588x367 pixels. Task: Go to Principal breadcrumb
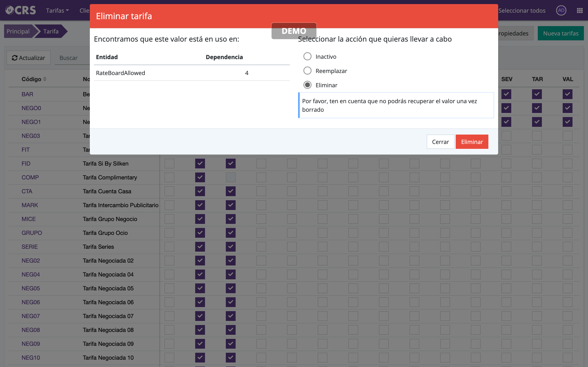(x=18, y=31)
